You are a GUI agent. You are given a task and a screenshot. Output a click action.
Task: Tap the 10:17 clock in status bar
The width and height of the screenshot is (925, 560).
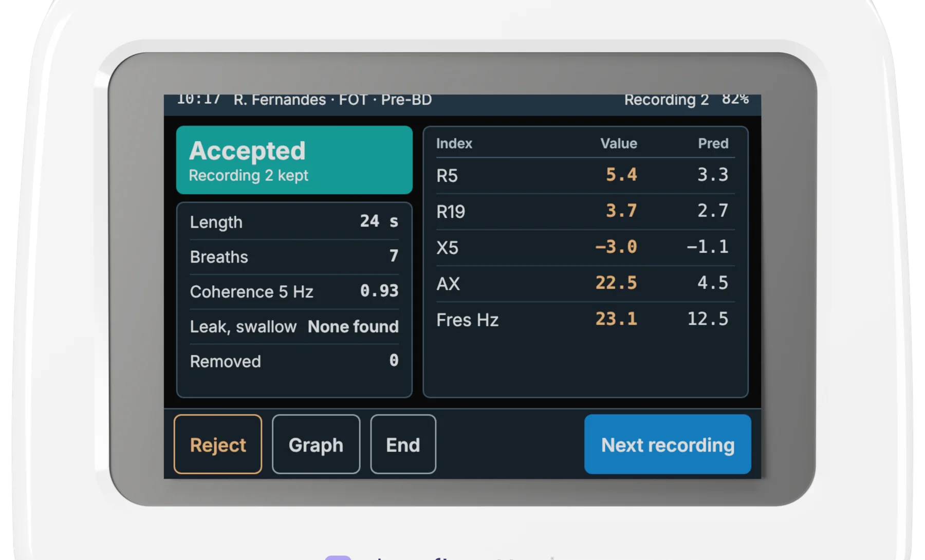[198, 99]
